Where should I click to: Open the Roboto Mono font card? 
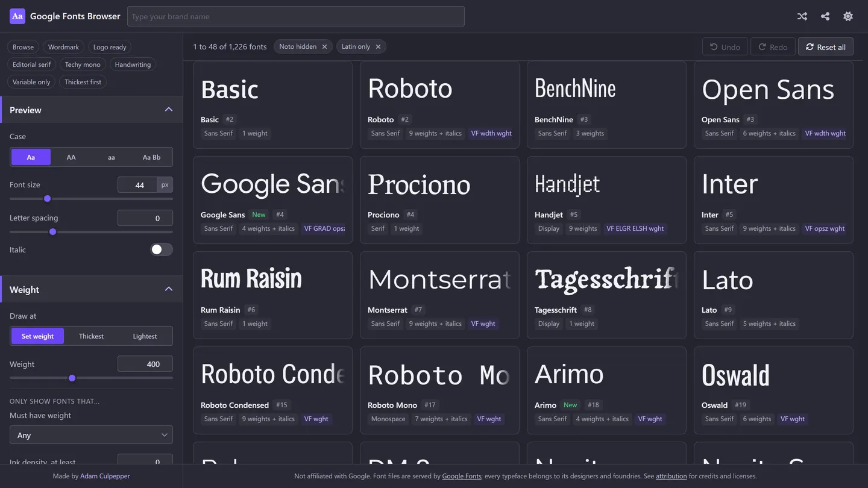[x=439, y=390]
